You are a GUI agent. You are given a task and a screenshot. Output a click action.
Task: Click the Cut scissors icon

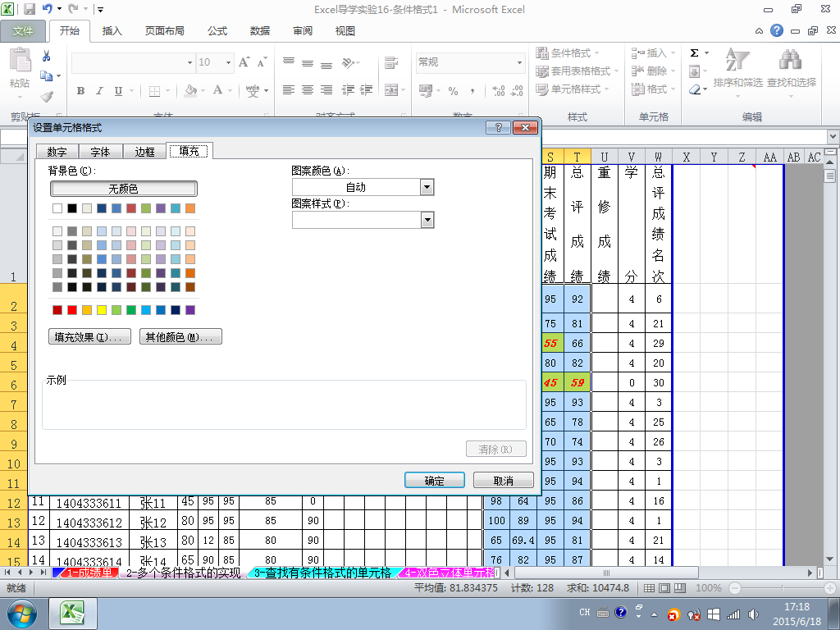pos(46,56)
